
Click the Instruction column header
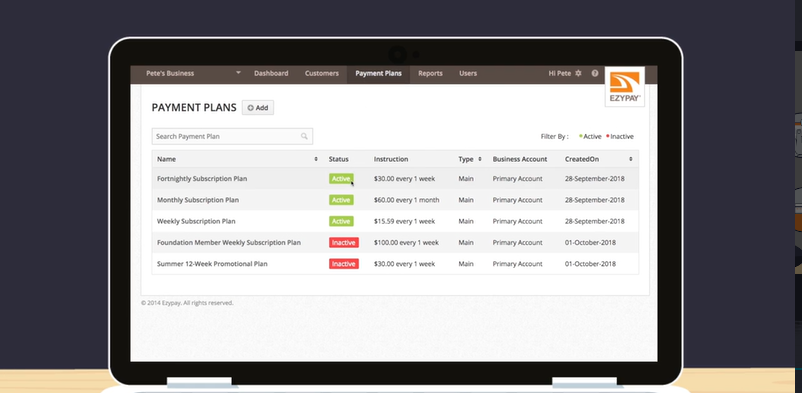point(391,159)
